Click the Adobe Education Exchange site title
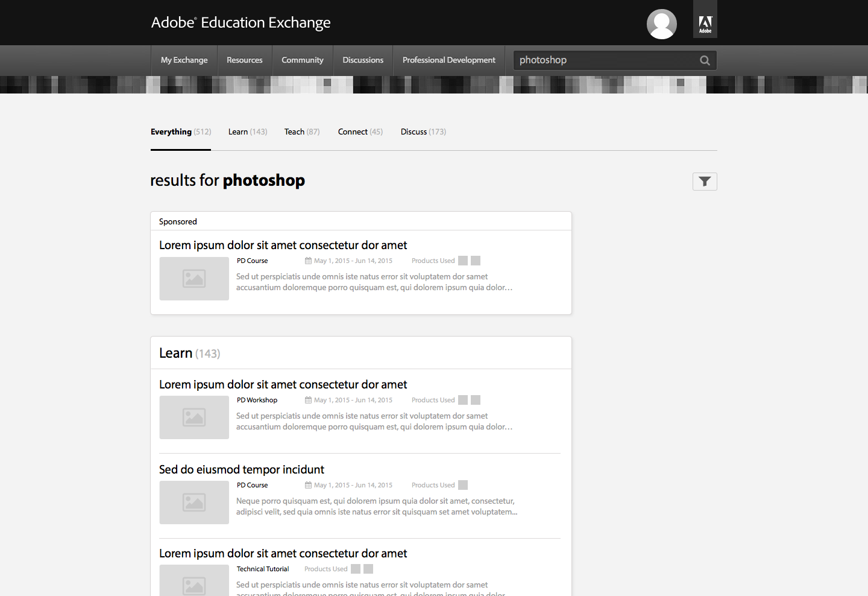Screen dimensions: 868x596 coord(241,23)
